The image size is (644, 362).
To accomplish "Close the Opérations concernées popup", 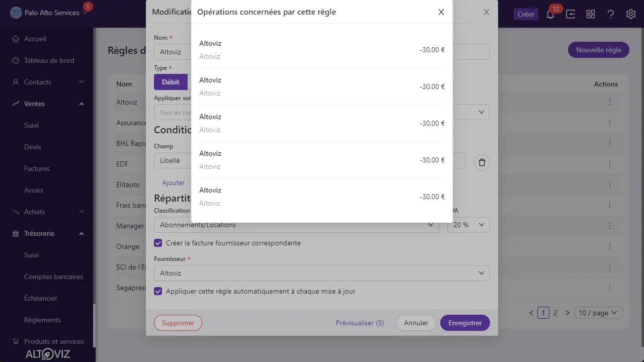I will [x=441, y=12].
